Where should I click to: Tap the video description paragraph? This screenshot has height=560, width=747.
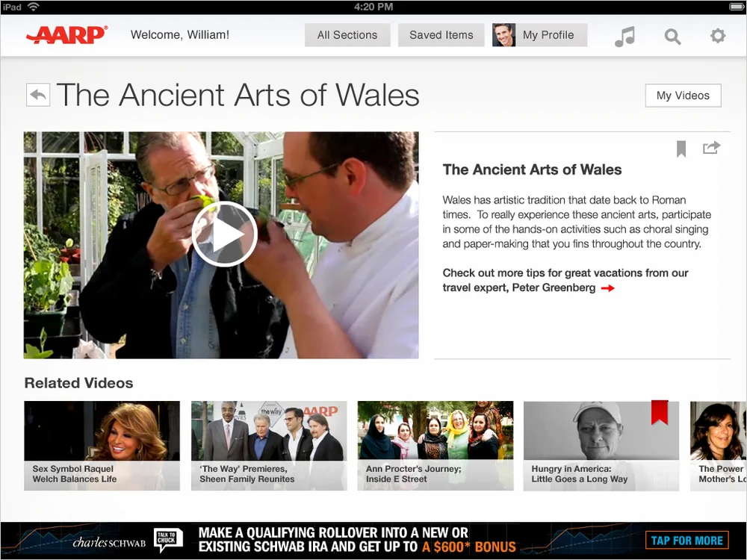tap(577, 222)
